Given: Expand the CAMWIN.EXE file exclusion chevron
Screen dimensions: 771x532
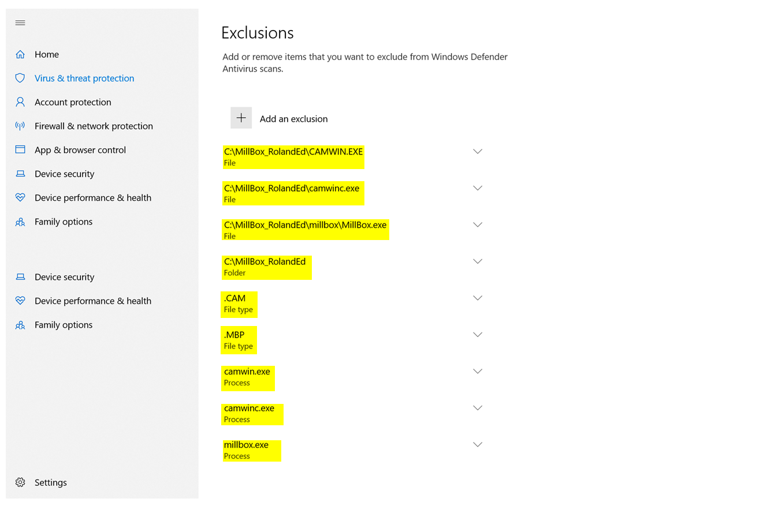Looking at the screenshot, I should coord(478,151).
